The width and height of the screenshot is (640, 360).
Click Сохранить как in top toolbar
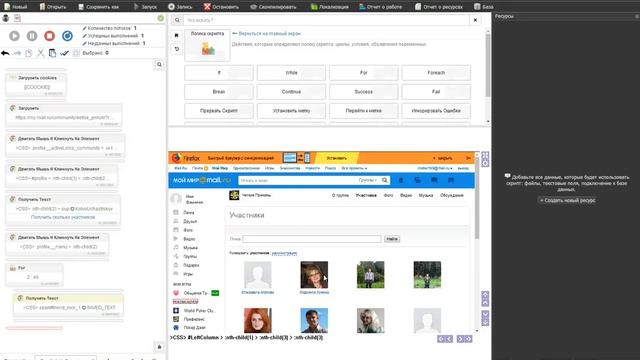click(99, 7)
